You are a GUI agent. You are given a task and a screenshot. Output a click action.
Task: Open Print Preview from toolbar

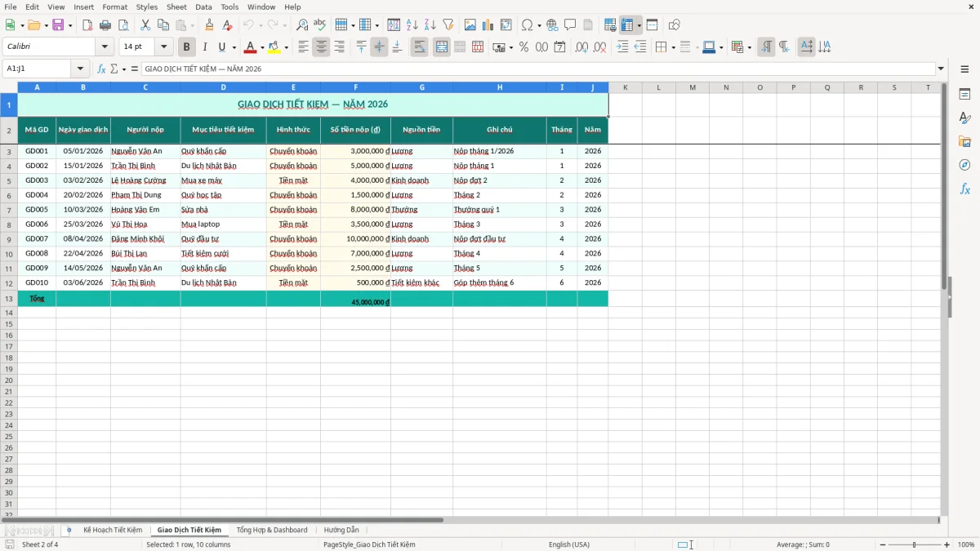tap(123, 25)
